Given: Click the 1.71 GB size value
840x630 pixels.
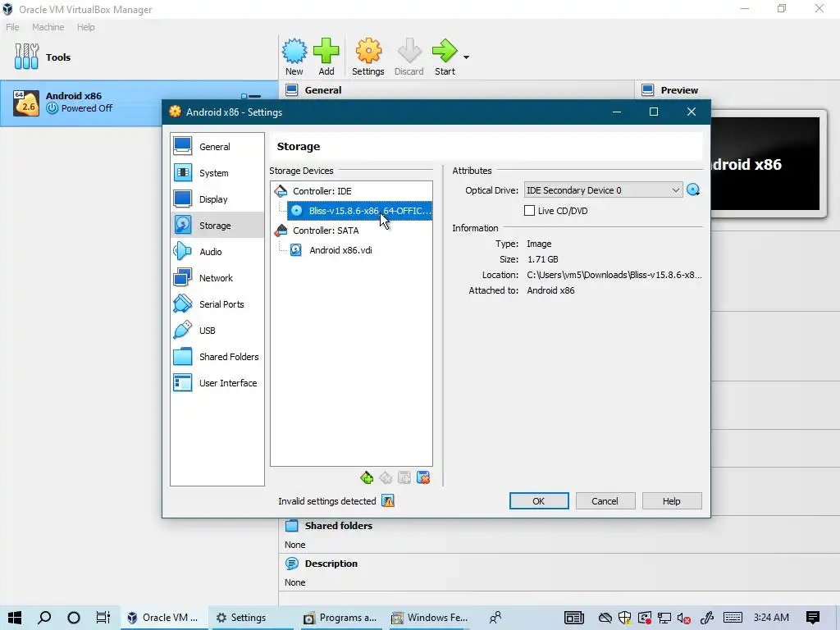Looking at the screenshot, I should pyautogui.click(x=543, y=259).
